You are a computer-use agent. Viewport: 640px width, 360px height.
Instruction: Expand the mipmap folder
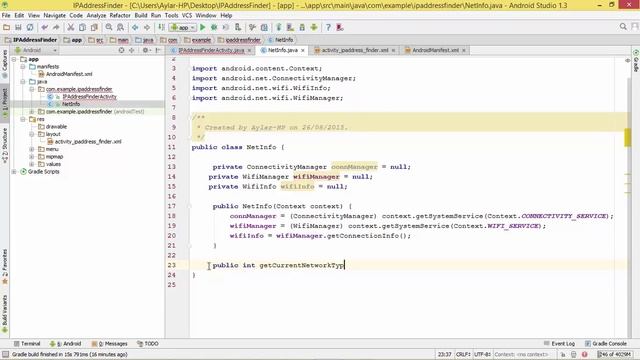pyautogui.click(x=32, y=156)
